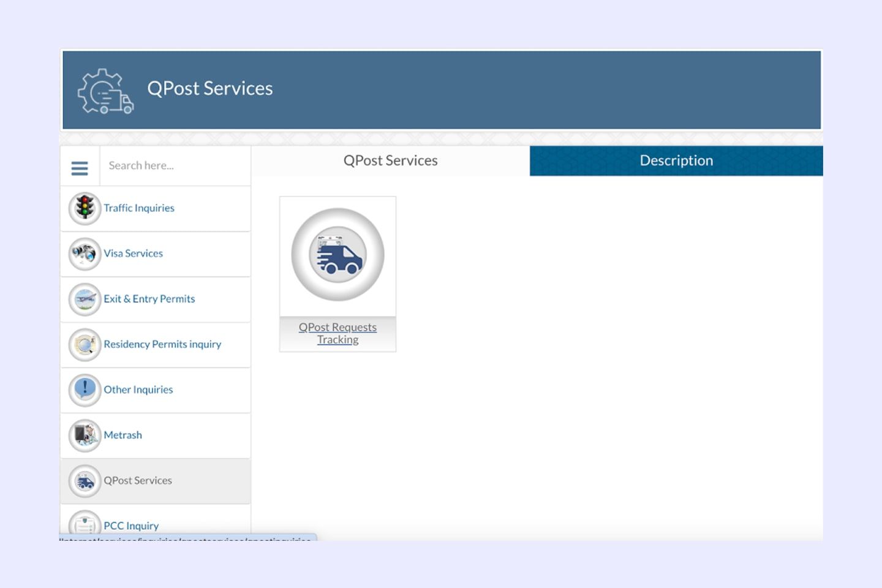The image size is (882, 588).
Task: Click the traffic light icon
Action: tap(85, 208)
